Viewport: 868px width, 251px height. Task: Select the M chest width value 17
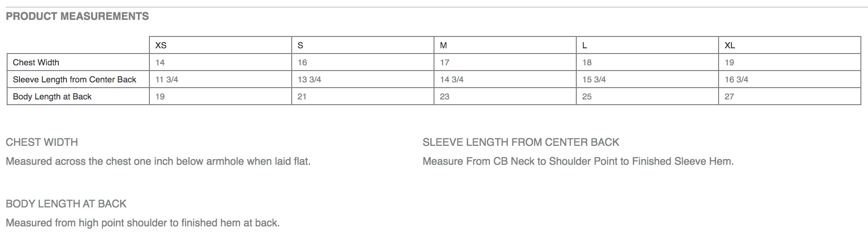pos(444,63)
